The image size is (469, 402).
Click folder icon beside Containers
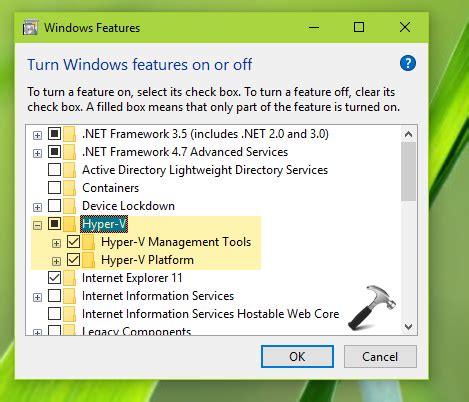(x=70, y=188)
